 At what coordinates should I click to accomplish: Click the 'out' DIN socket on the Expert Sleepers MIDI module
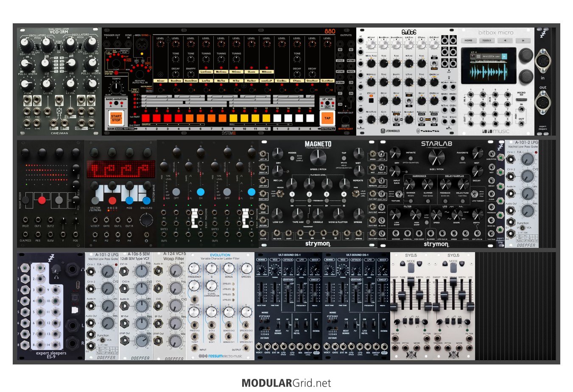[543, 102]
